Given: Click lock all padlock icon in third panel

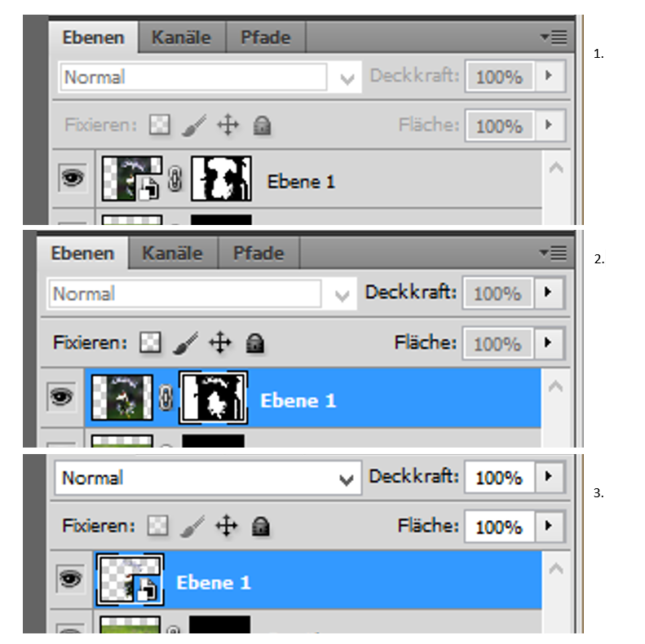Looking at the screenshot, I should click(260, 527).
